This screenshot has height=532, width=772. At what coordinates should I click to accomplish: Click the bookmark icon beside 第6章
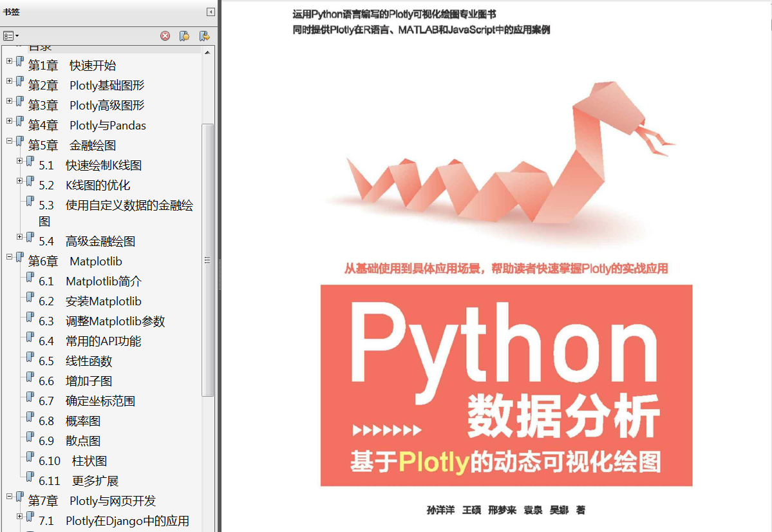(x=20, y=257)
